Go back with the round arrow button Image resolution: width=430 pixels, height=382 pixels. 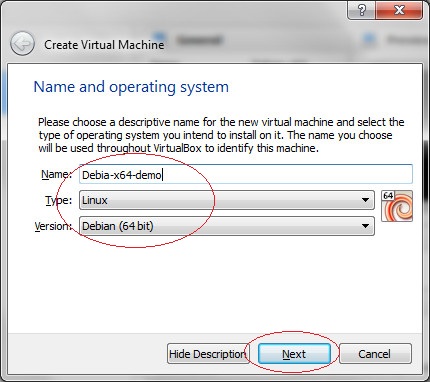[x=22, y=44]
